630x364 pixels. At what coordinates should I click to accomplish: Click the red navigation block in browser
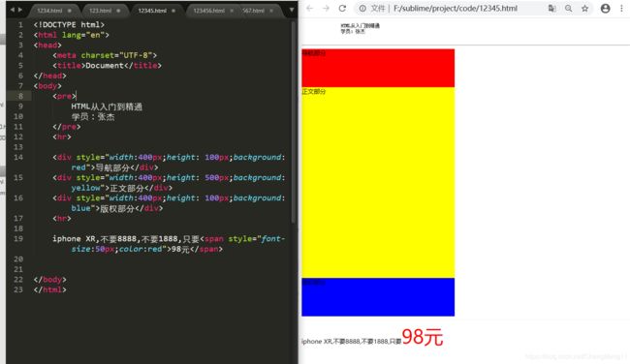(378, 68)
